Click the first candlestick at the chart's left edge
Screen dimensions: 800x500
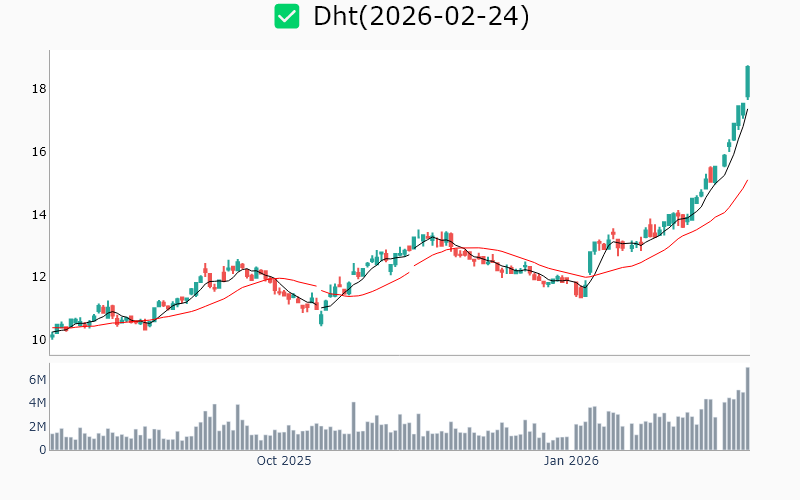tap(52, 335)
